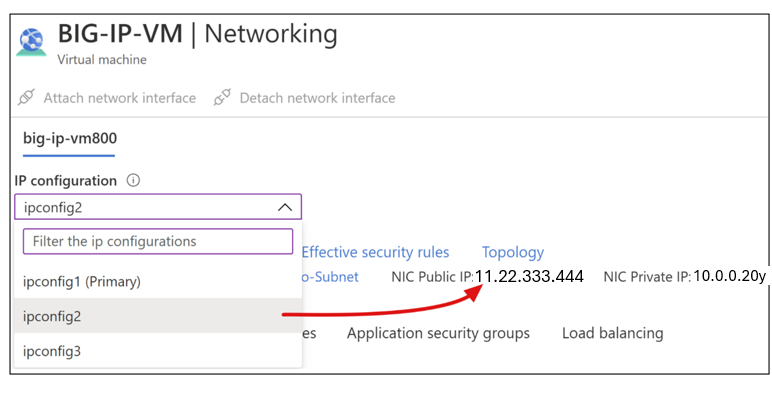Select ipconfig2 in the dropdown list
Image resolution: width=772 pixels, height=393 pixels.
(x=158, y=316)
